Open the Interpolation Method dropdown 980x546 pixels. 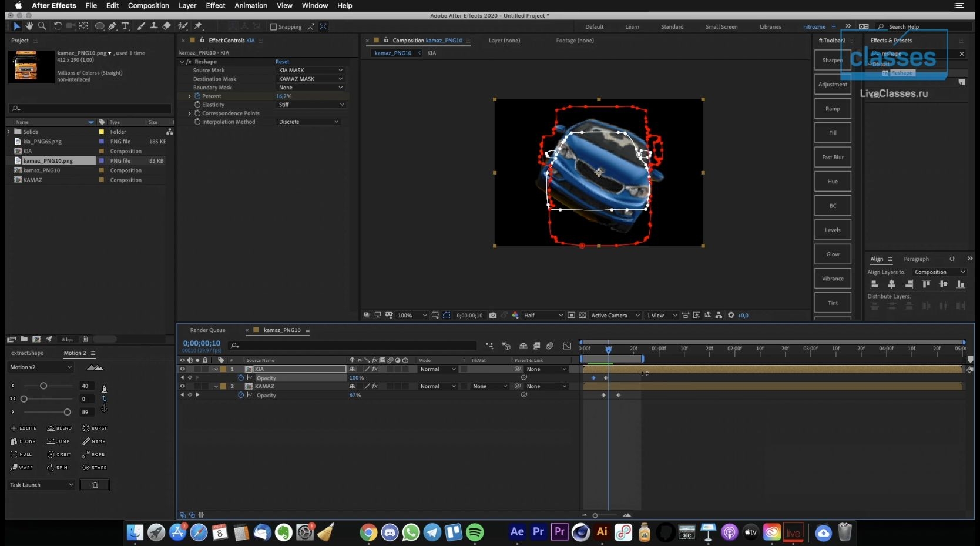[x=308, y=122]
